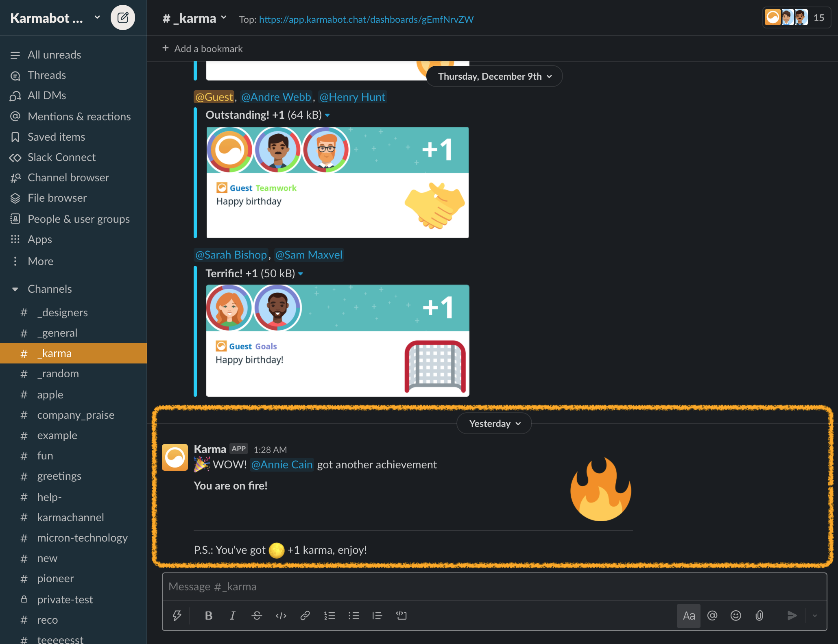This screenshot has height=644, width=838.
Task: Open the karmabot dashboard link
Action: click(x=366, y=19)
